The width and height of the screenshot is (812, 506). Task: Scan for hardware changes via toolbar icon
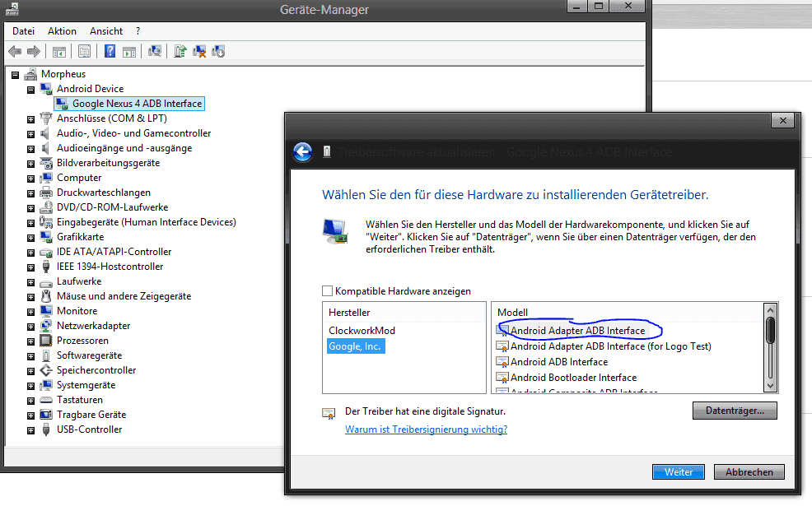[155, 51]
